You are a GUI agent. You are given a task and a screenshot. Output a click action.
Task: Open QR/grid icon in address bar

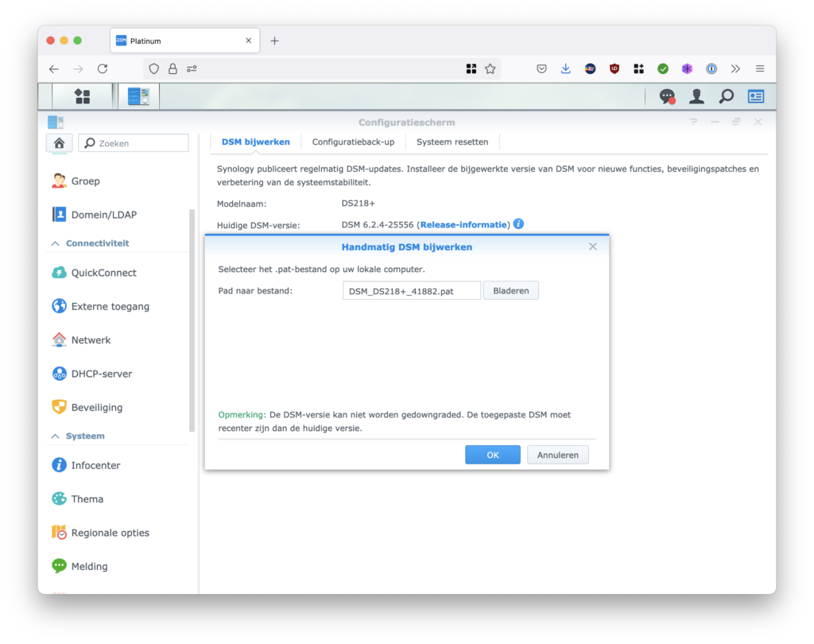(x=471, y=68)
